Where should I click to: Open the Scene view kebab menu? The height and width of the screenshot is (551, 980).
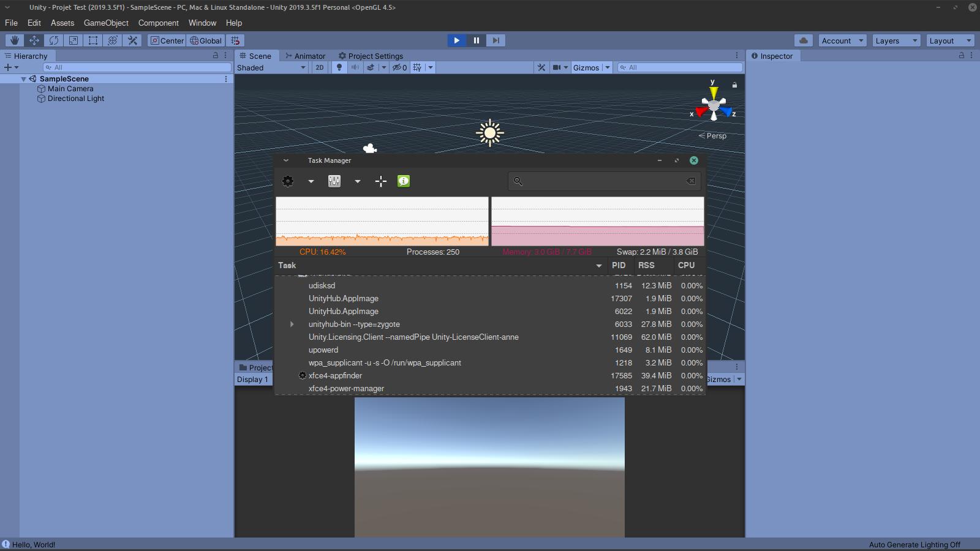click(x=737, y=55)
